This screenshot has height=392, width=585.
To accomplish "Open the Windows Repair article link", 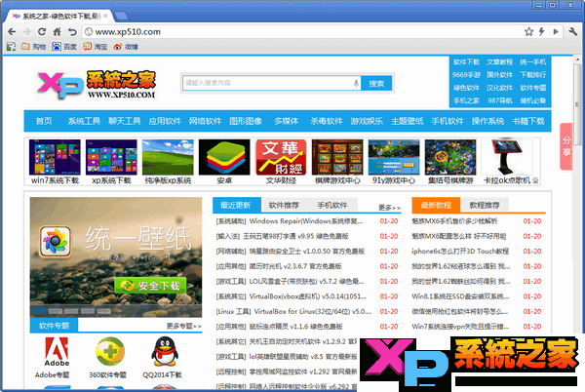I will [305, 221].
